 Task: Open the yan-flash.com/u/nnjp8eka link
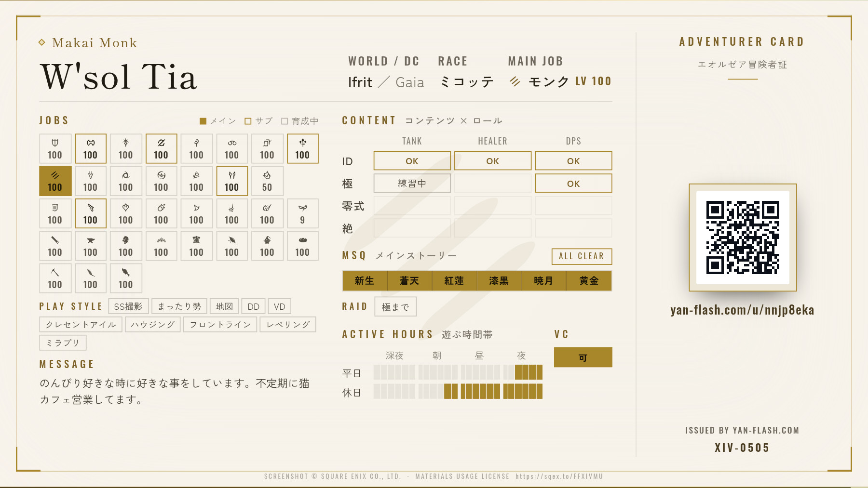pos(742,310)
